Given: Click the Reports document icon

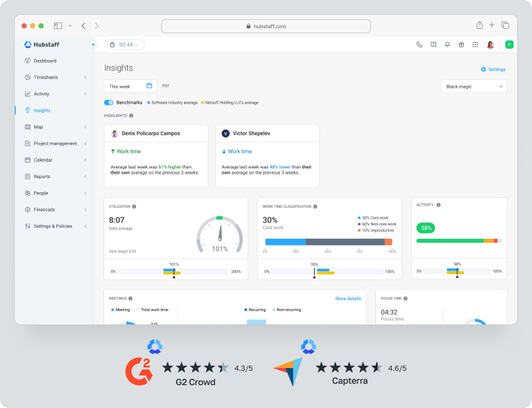Looking at the screenshot, I should click(x=27, y=177).
